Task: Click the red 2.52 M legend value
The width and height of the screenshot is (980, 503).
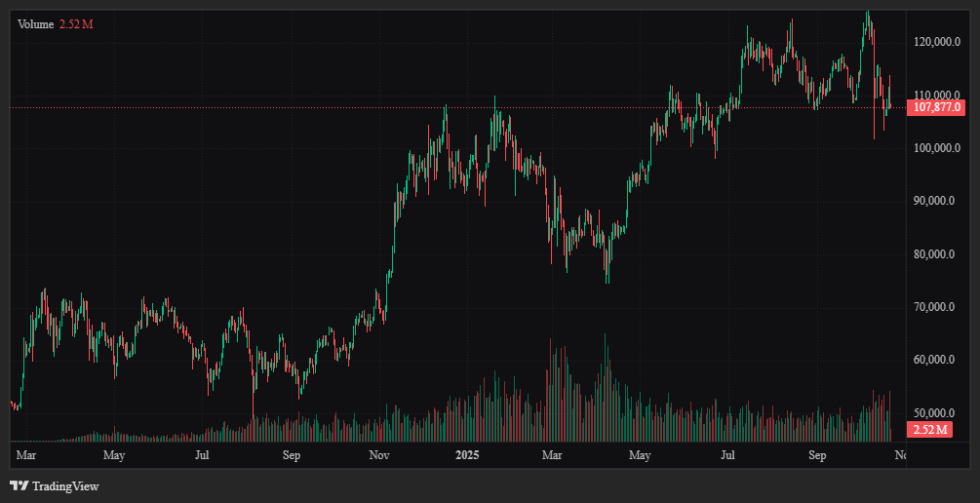Action: coord(76,23)
